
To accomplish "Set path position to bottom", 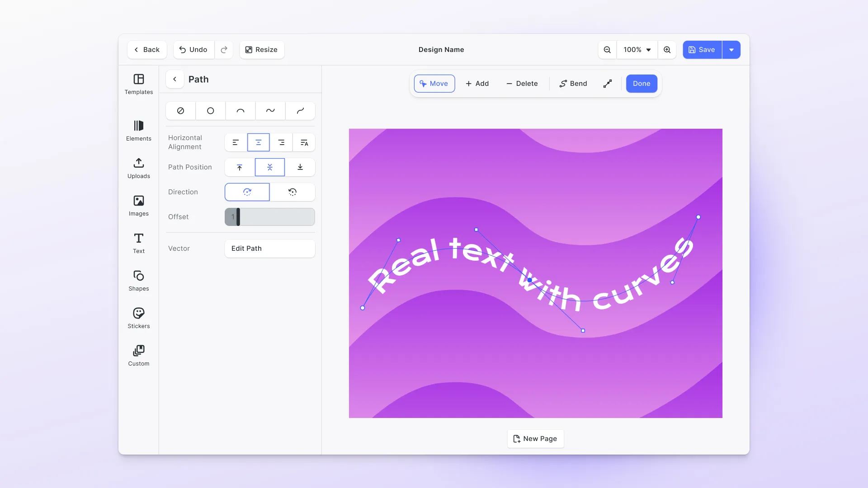I will [300, 167].
